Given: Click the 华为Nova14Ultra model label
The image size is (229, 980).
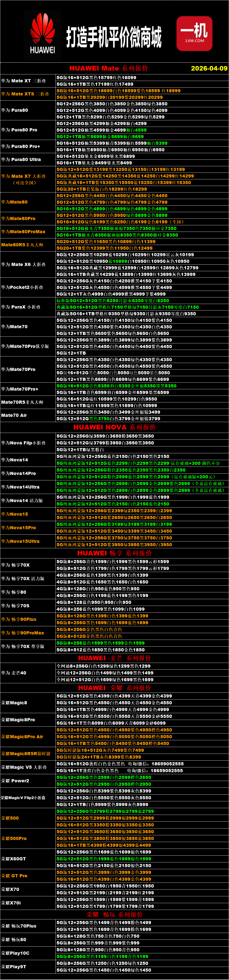Looking at the screenshot, I should click(x=20, y=487).
